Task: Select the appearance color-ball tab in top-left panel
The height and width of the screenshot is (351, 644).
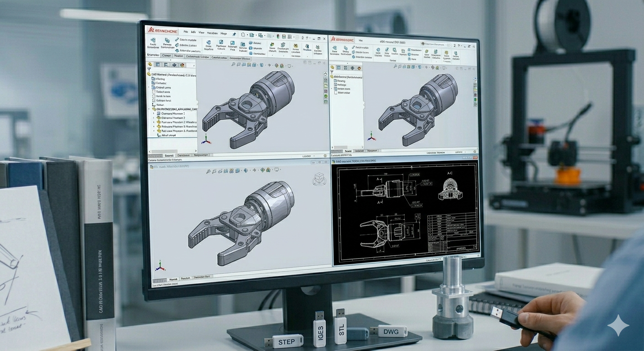Action: pyautogui.click(x=182, y=65)
